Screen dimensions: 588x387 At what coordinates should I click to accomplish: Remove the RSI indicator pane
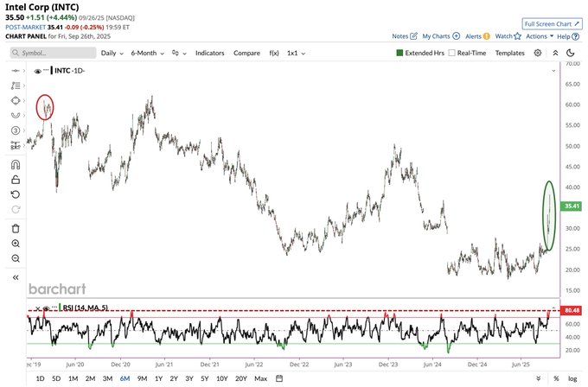[x=37, y=308]
